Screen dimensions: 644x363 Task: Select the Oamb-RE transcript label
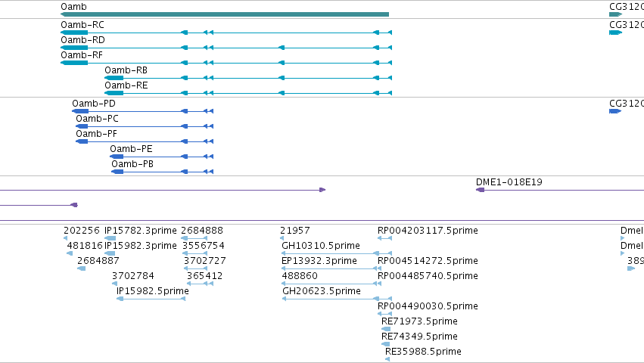126,85
